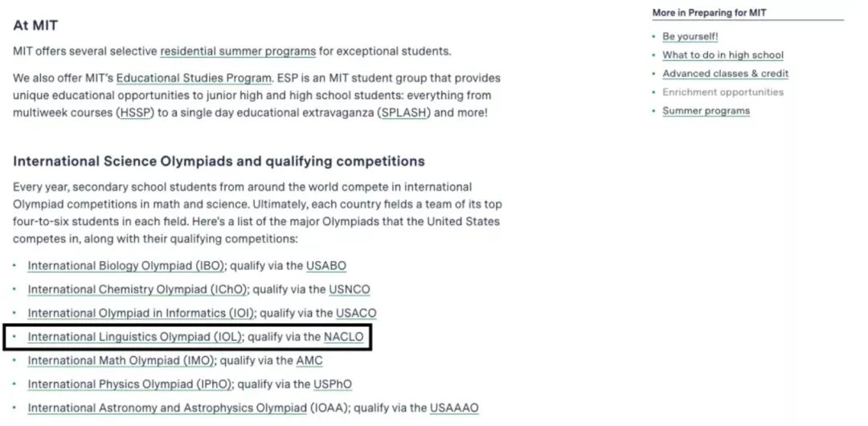Visit the USAAAO link
This screenshot has height=426, width=868.
(x=454, y=408)
